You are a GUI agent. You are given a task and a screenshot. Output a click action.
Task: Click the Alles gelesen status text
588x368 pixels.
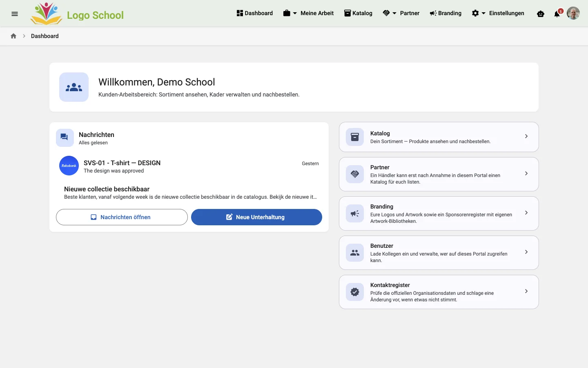coord(93,143)
